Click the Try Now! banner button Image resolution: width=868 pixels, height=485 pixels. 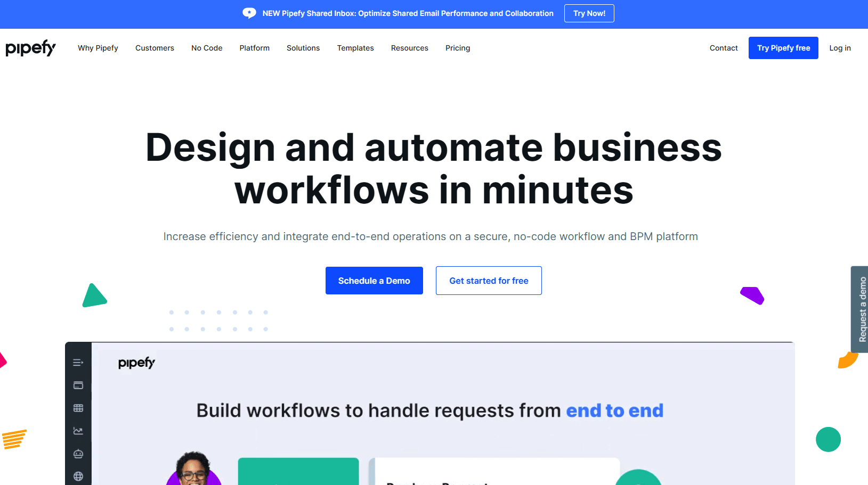point(589,13)
